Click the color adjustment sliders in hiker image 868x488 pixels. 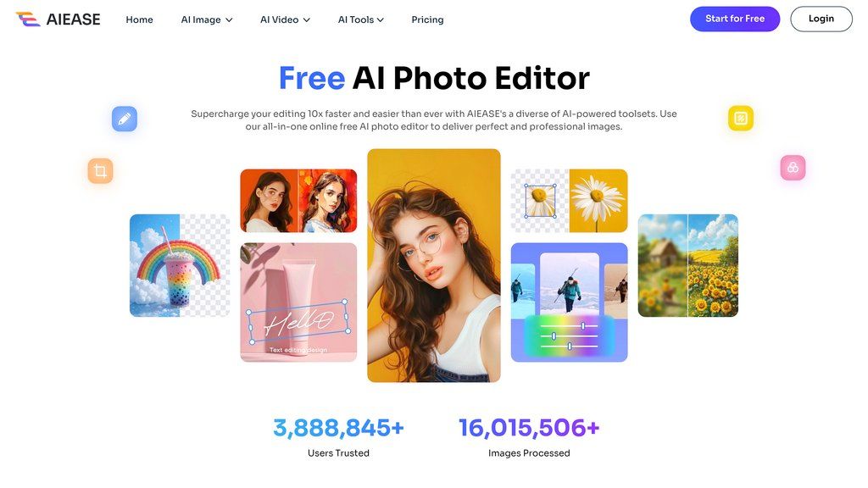point(569,336)
